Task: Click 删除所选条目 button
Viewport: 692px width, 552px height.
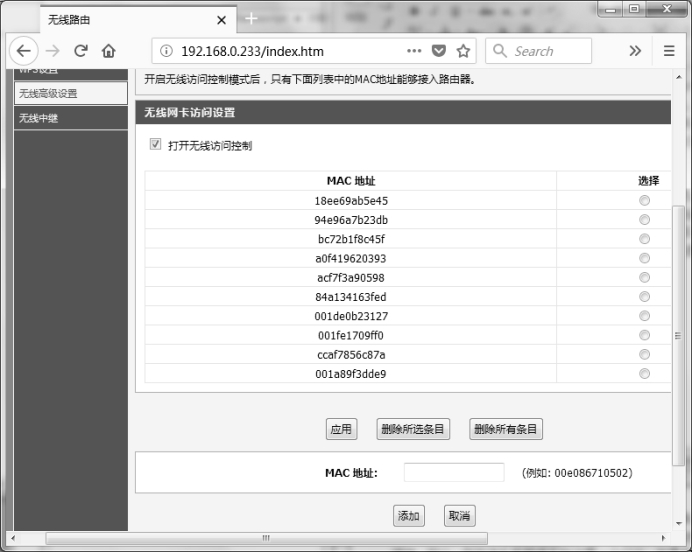Action: [413, 429]
